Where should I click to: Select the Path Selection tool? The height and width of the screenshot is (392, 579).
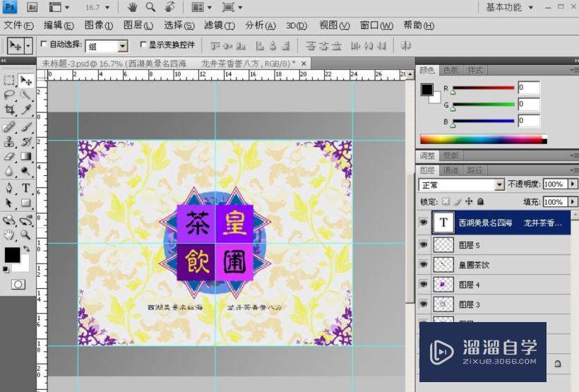[9, 203]
